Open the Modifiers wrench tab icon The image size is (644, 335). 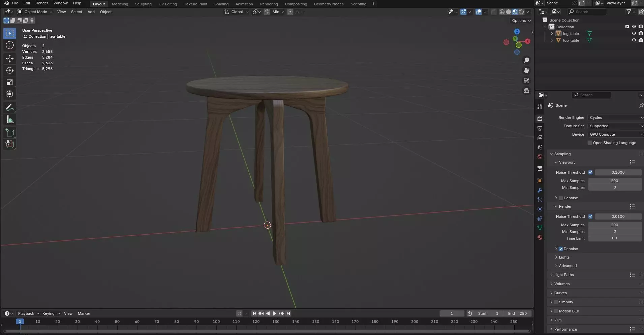(540, 190)
